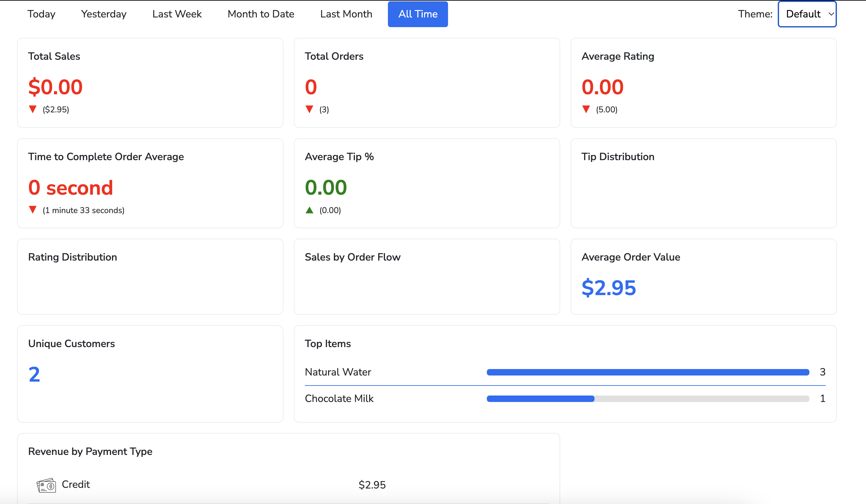Image resolution: width=866 pixels, height=504 pixels.
Task: Click the credit card icon beside Credit
Action: pos(46,485)
